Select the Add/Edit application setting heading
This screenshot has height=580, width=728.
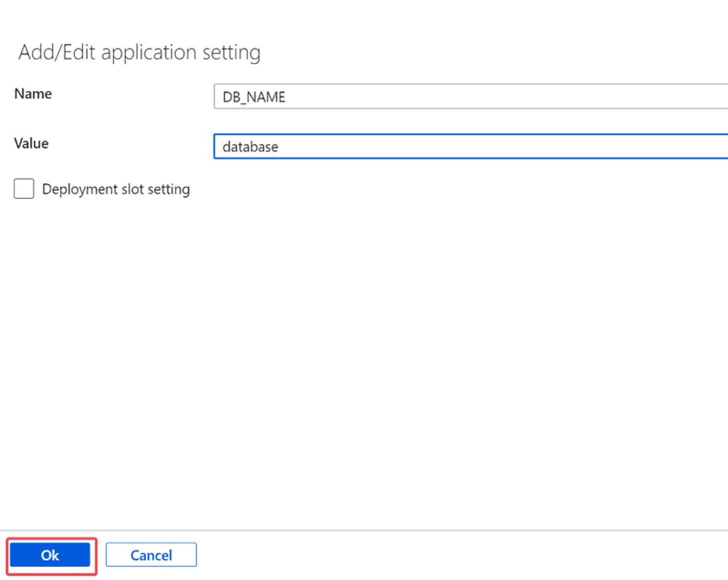[139, 52]
